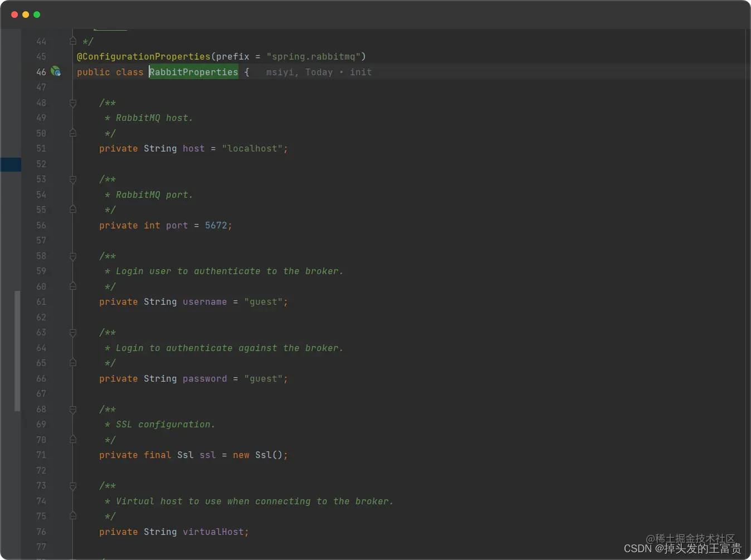The height and width of the screenshot is (560, 751).
Task: Click the 'final' keyword on line 71
Action: (x=158, y=455)
